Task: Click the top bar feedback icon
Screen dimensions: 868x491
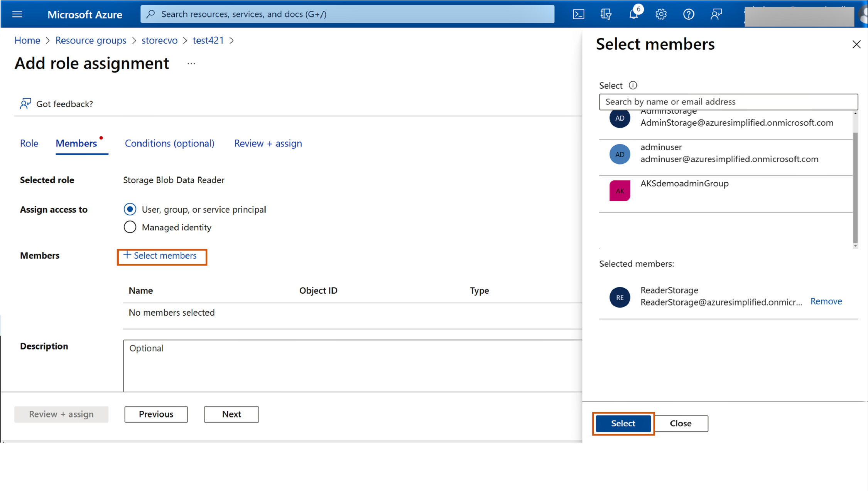Action: [x=716, y=14]
